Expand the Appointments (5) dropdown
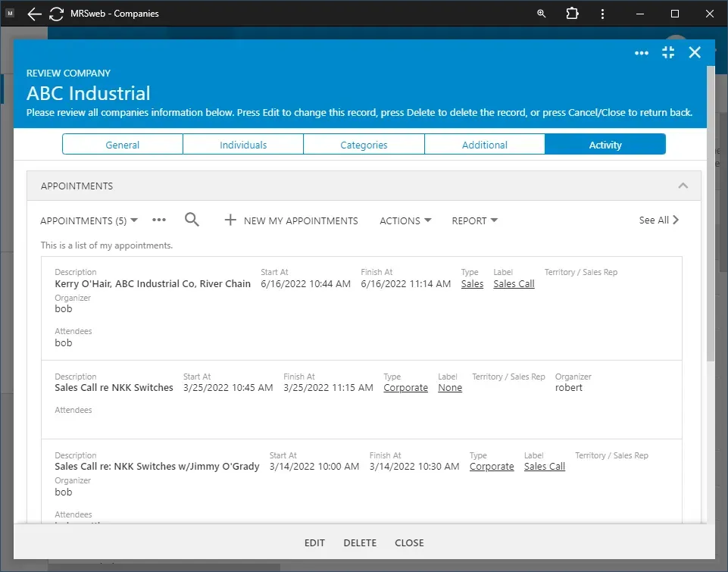Viewport: 728px width, 572px height. click(x=89, y=220)
